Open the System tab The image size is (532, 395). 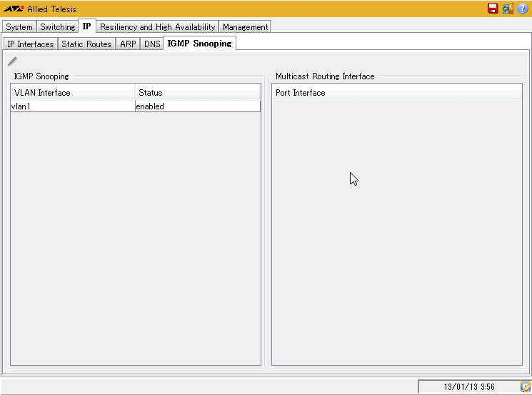19,27
